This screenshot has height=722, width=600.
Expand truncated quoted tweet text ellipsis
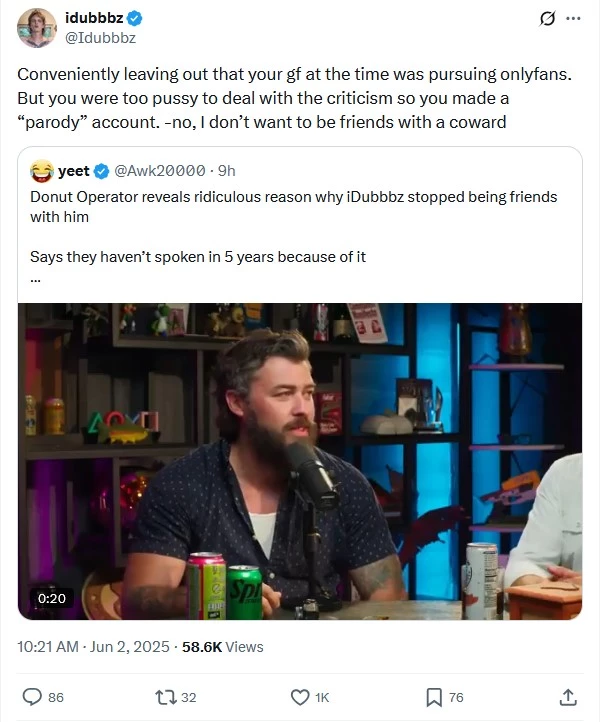click(x=35, y=279)
